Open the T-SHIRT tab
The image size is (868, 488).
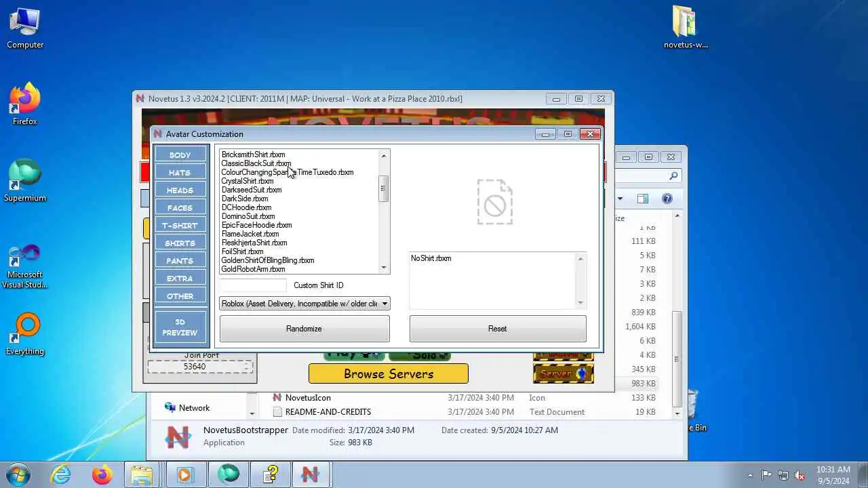(180, 225)
